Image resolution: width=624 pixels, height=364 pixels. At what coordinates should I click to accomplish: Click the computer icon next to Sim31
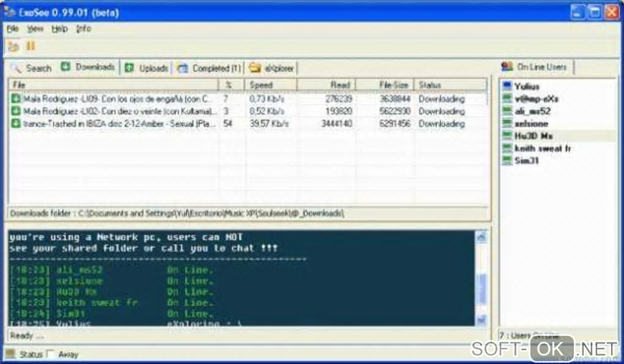[x=507, y=160]
